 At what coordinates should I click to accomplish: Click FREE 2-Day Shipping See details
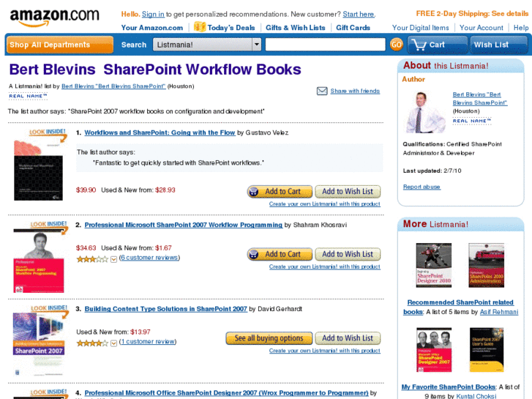coord(472,14)
